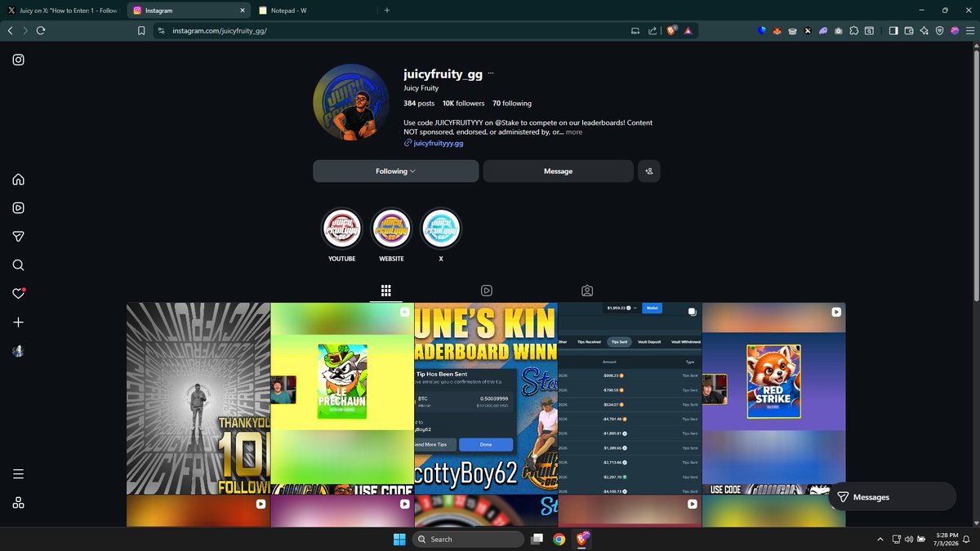
Task: Switch to the Juicy on X browser tab
Action: pyautogui.click(x=62, y=11)
